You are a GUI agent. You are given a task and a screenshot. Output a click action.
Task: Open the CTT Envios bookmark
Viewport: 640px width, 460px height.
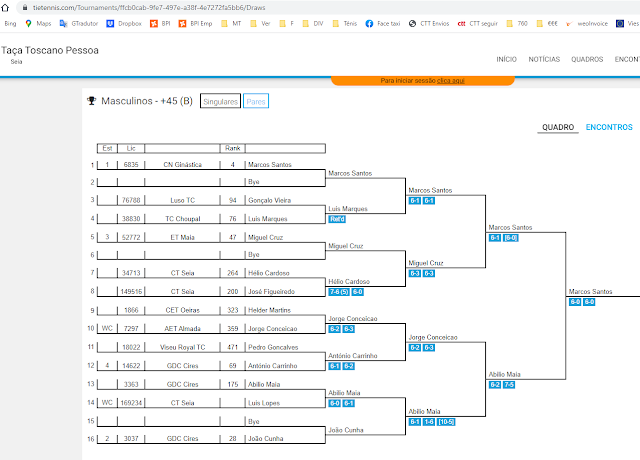[429, 24]
